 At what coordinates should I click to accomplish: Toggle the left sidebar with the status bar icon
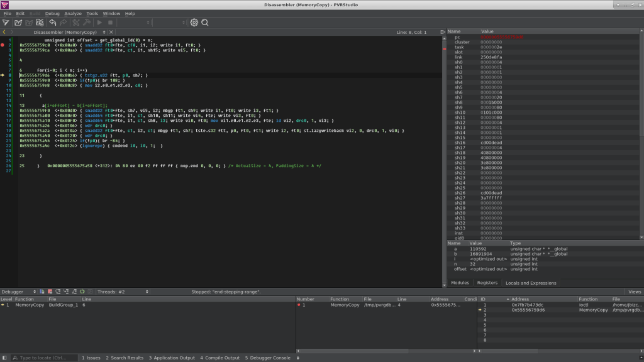click(4, 358)
